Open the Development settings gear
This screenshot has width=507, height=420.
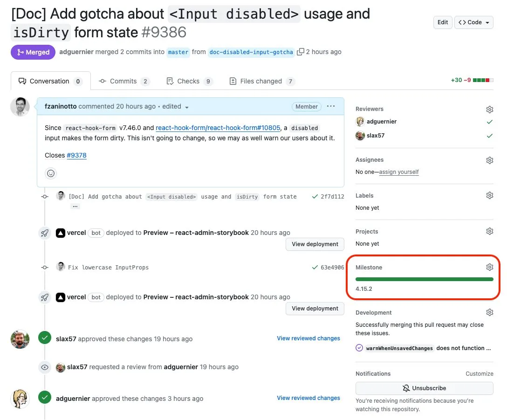490,312
